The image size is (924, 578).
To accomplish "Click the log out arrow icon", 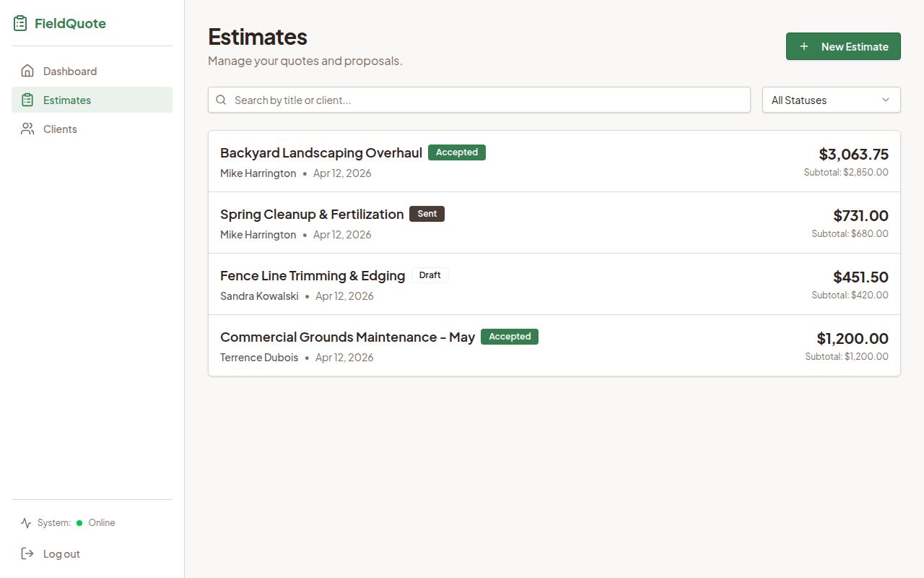I will 27,553.
